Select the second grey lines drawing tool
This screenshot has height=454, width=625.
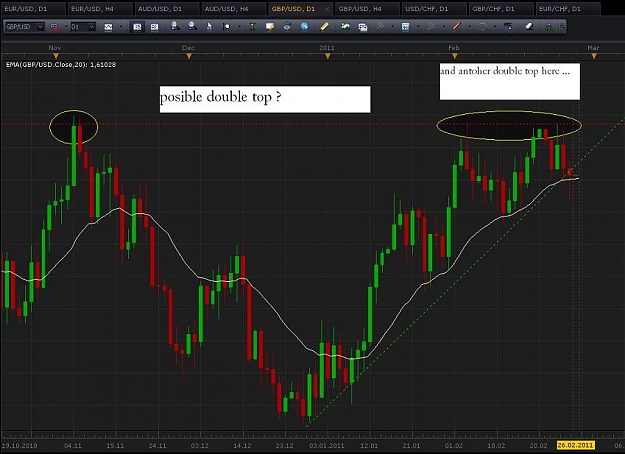tap(431, 27)
